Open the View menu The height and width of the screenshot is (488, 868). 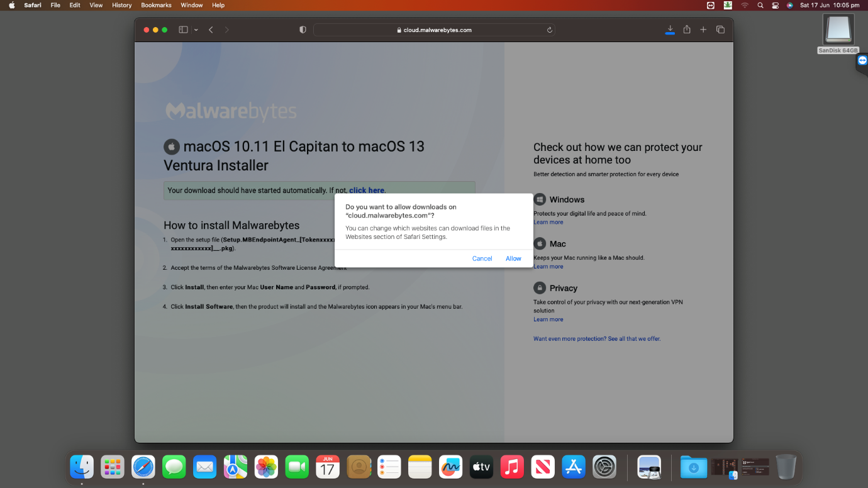point(96,5)
